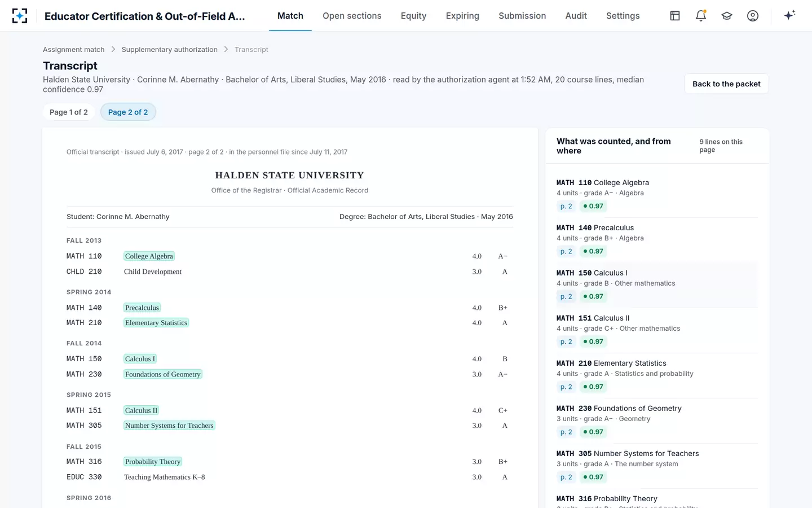Launch the sparkle assistant icon
812x508 pixels.
[x=789, y=16]
